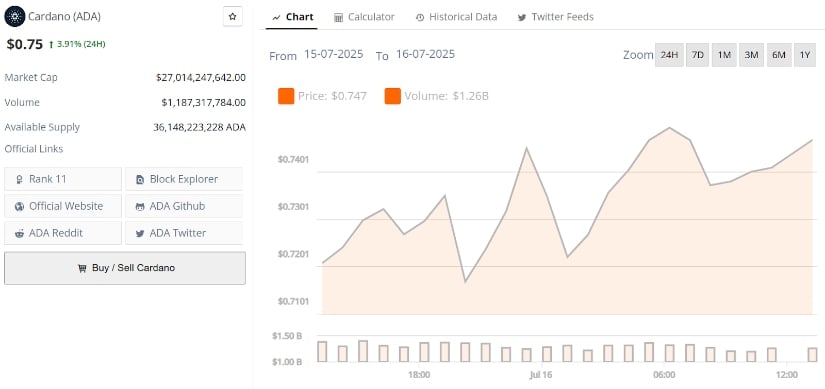
Task: Click the $0.7201 y-axis label
Action: pos(294,254)
